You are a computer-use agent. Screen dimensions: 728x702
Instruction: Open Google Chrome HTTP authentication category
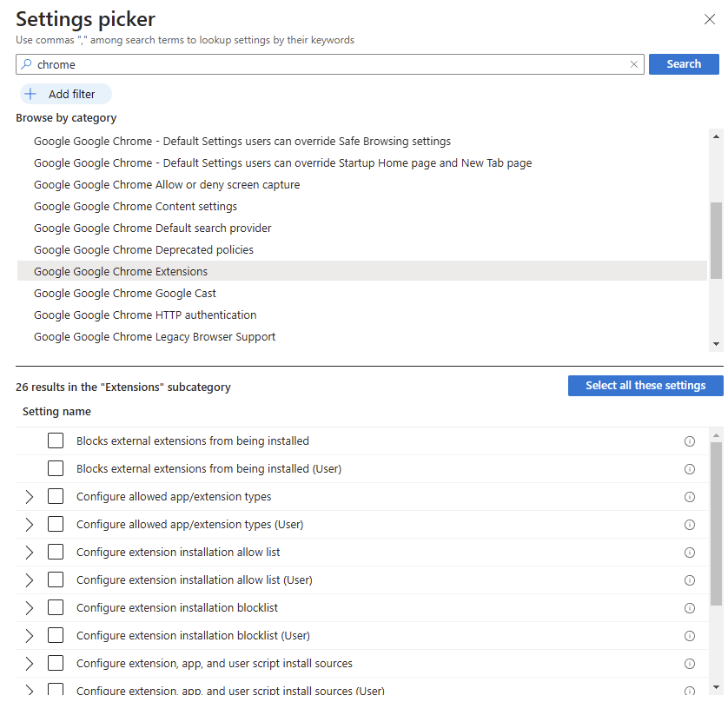pos(145,315)
